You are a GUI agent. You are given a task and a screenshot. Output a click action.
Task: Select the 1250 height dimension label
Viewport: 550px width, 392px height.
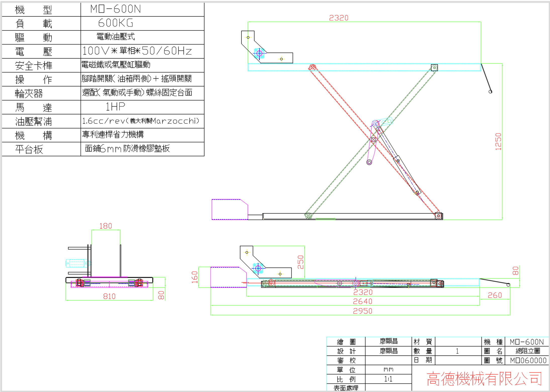tap(498, 141)
